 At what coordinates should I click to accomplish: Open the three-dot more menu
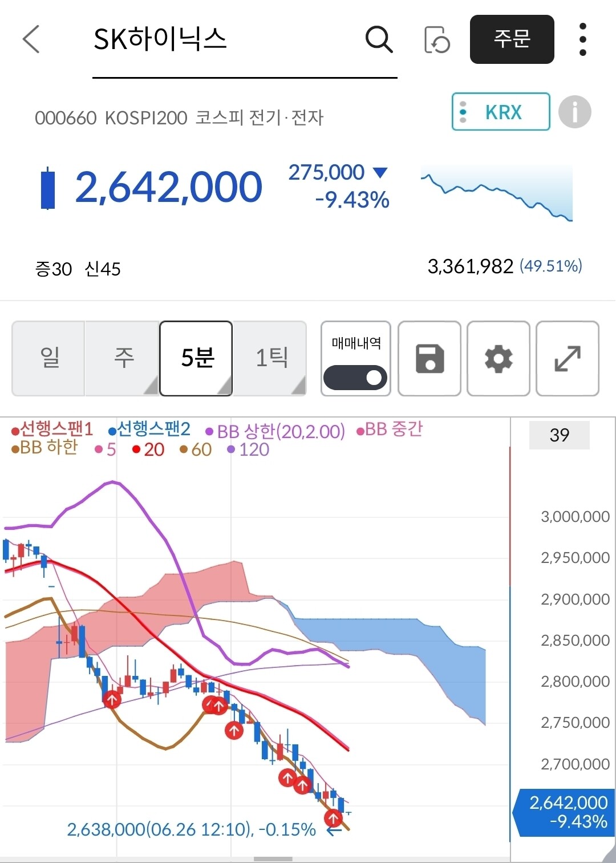pos(582,39)
